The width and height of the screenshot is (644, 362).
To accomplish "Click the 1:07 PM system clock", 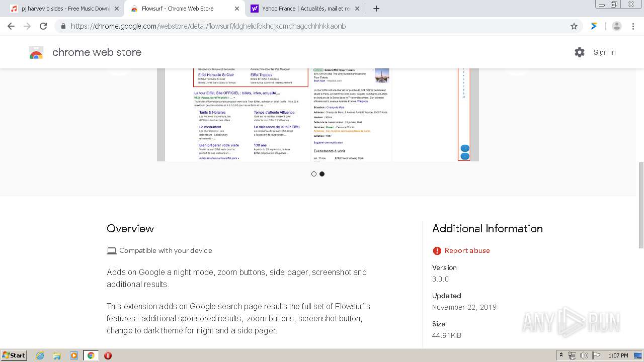I will pyautogui.click(x=618, y=355).
